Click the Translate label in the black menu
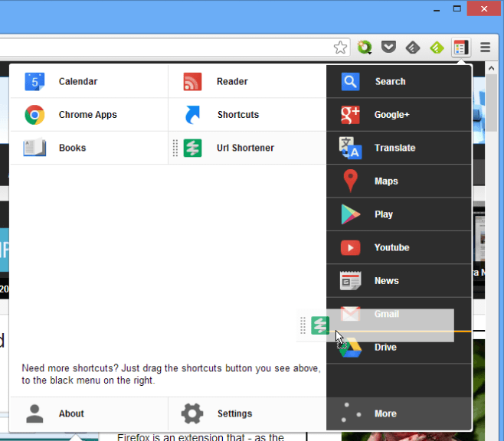 [394, 148]
